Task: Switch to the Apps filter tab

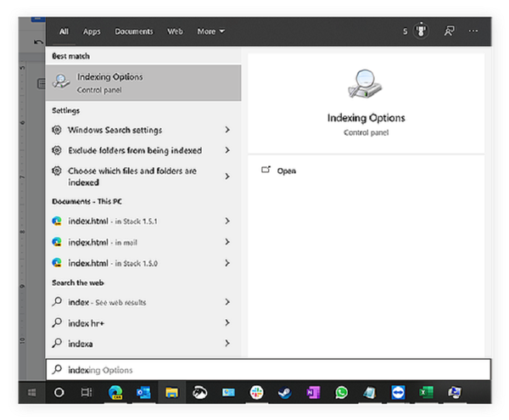Action: coord(92,31)
